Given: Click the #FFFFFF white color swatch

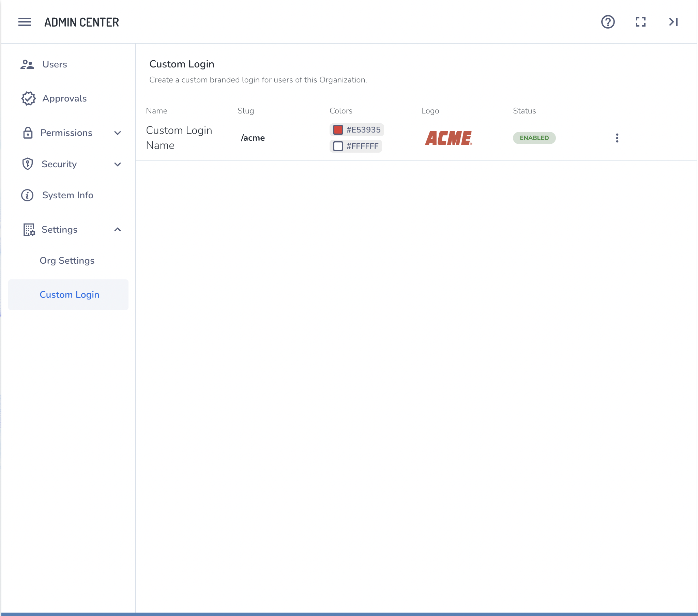Looking at the screenshot, I should click(x=338, y=146).
